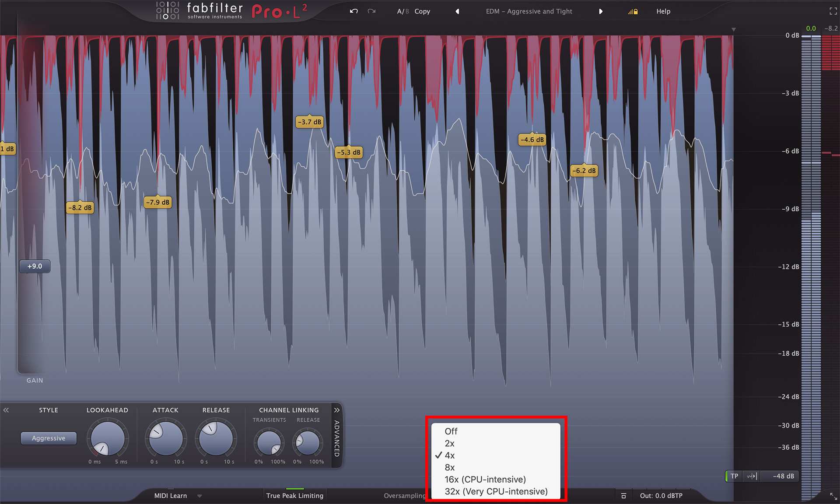Viewport: 840px width, 504px height.
Task: Click the +9.0 gain slider handle
Action: [35, 266]
